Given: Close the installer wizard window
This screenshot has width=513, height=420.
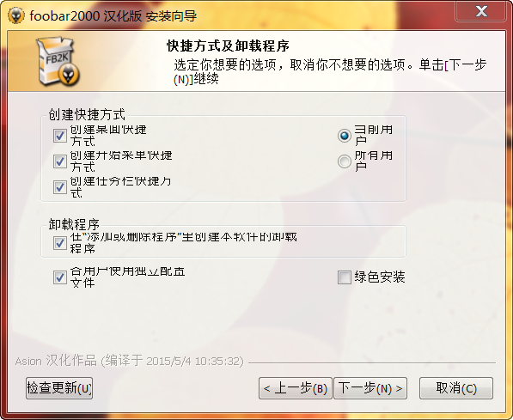Looking at the screenshot, I should pyautogui.click(x=480, y=11).
